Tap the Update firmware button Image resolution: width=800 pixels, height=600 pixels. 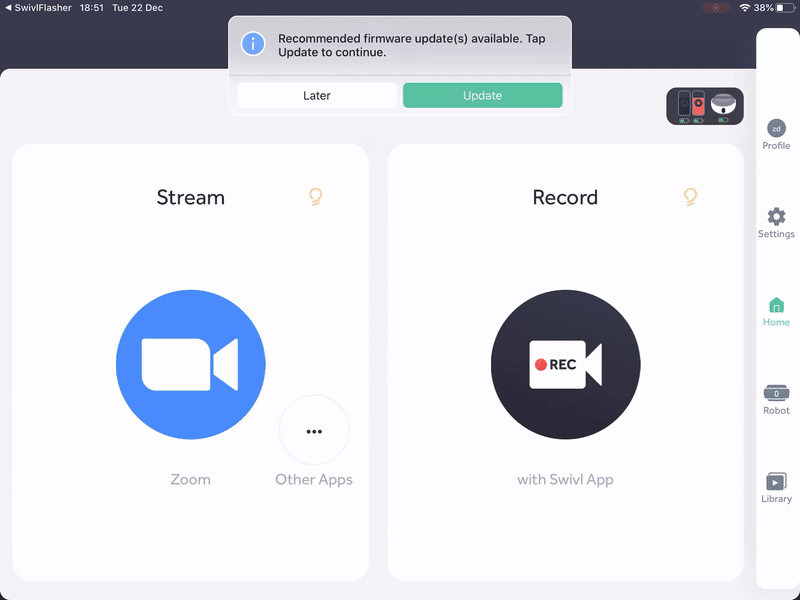click(x=483, y=95)
